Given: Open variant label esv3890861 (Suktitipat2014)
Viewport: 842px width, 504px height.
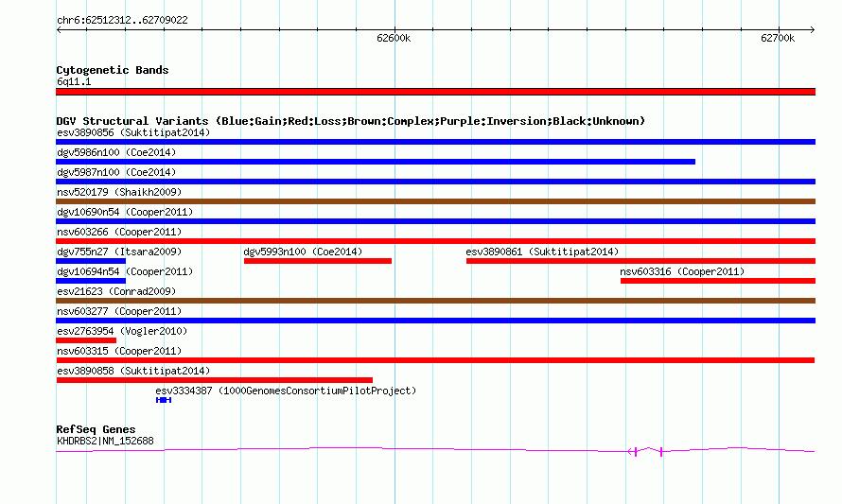Looking at the screenshot, I should (x=542, y=252).
